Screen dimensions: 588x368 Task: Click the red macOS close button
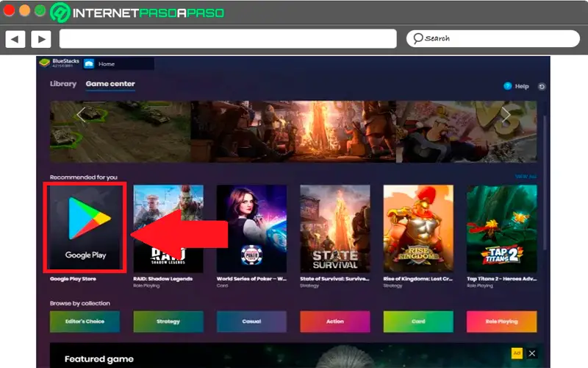9,10
